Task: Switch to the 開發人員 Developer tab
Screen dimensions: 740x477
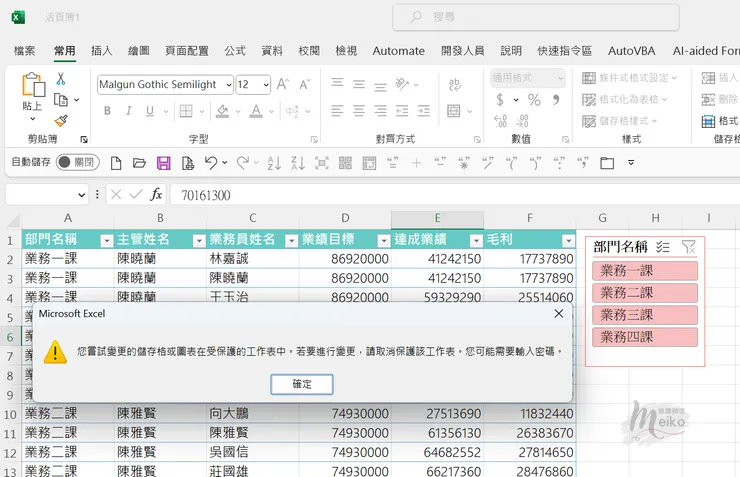Action: (462, 50)
